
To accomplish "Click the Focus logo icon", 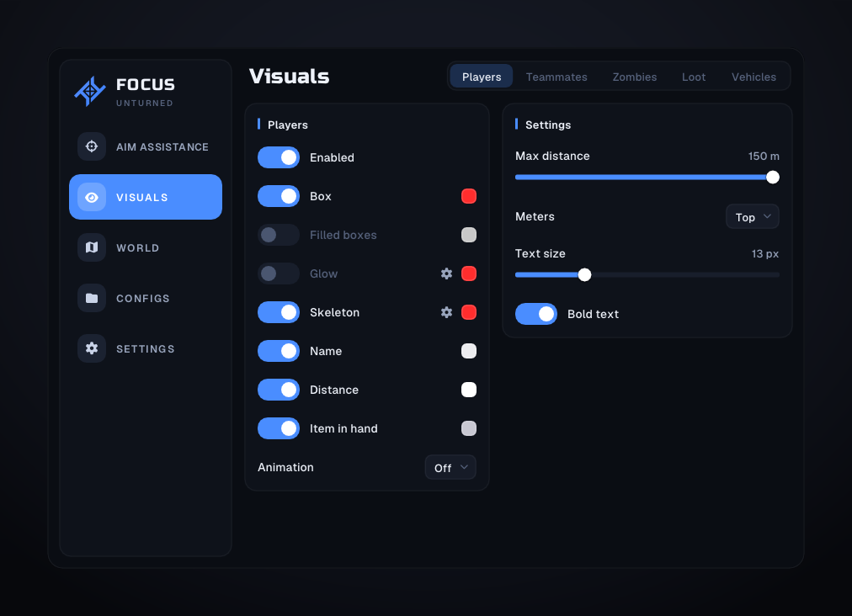I will pyautogui.click(x=90, y=91).
